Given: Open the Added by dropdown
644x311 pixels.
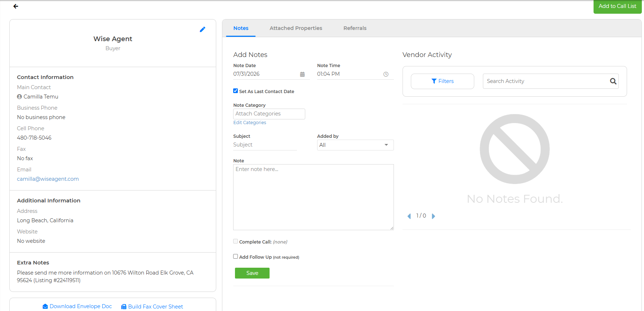Looking at the screenshot, I should click(x=355, y=145).
